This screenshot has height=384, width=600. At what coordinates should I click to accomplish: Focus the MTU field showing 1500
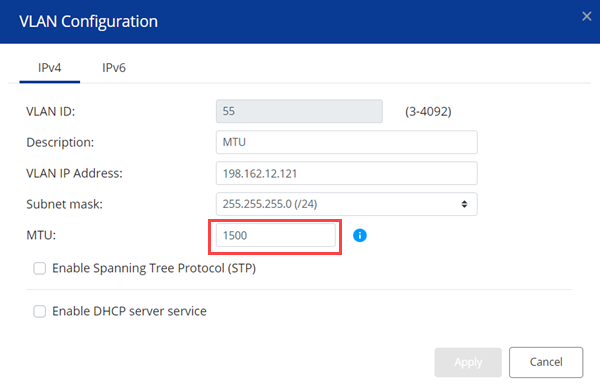(276, 235)
